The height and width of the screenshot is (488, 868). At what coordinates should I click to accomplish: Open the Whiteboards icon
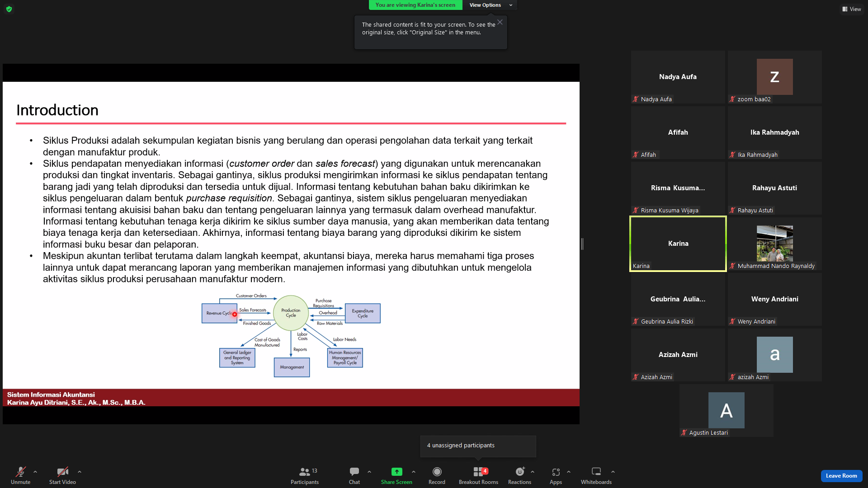(x=596, y=472)
